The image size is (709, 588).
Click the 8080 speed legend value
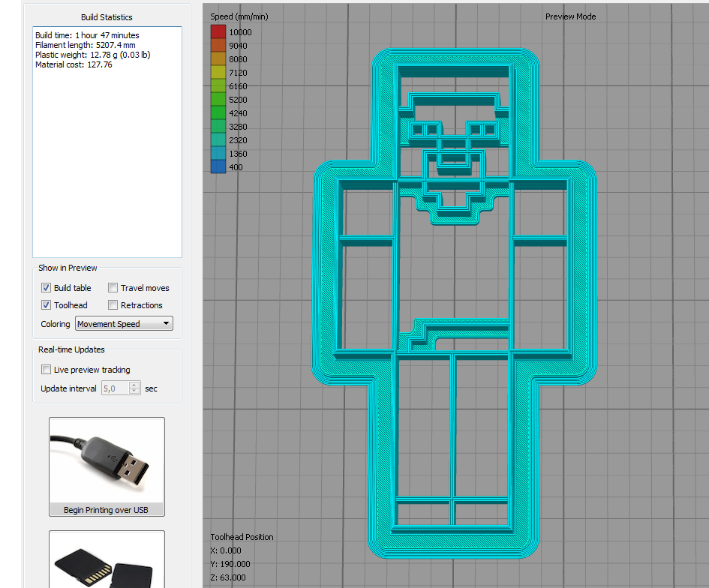pos(238,59)
